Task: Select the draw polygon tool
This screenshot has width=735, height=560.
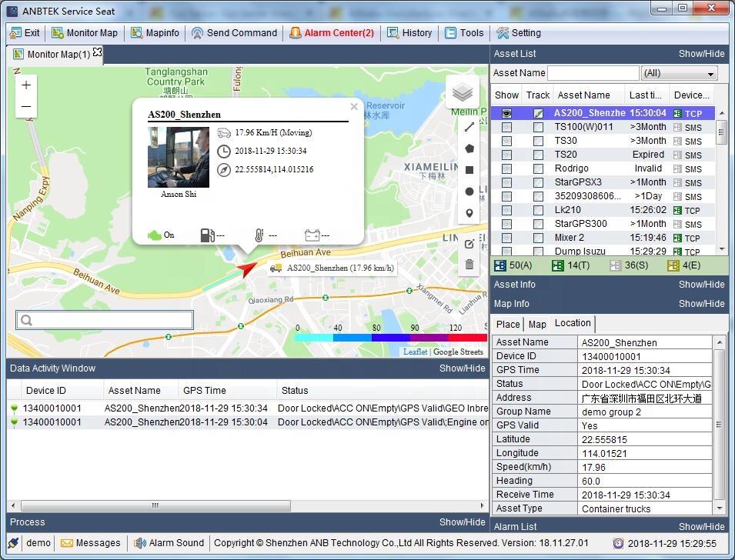Action: click(x=469, y=148)
